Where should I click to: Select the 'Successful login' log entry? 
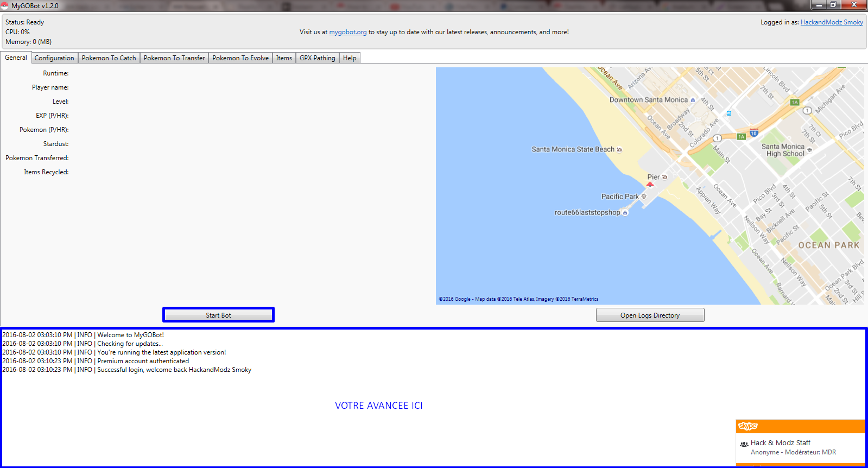127,370
